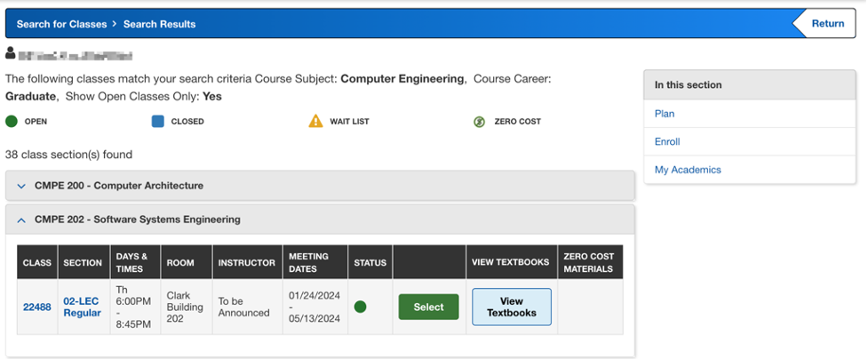This screenshot has width=868, height=359.
Task: Open View Textbooks for class 22488
Action: click(x=511, y=307)
